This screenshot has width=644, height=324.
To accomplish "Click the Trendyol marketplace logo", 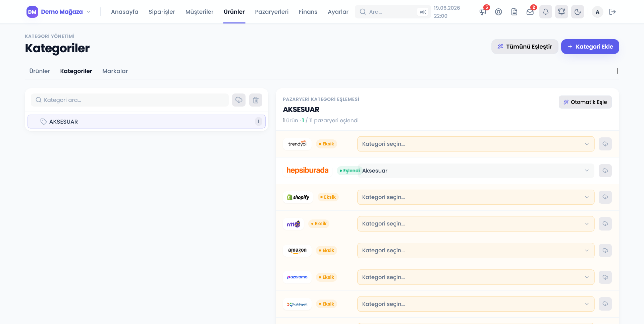I will coord(297,144).
